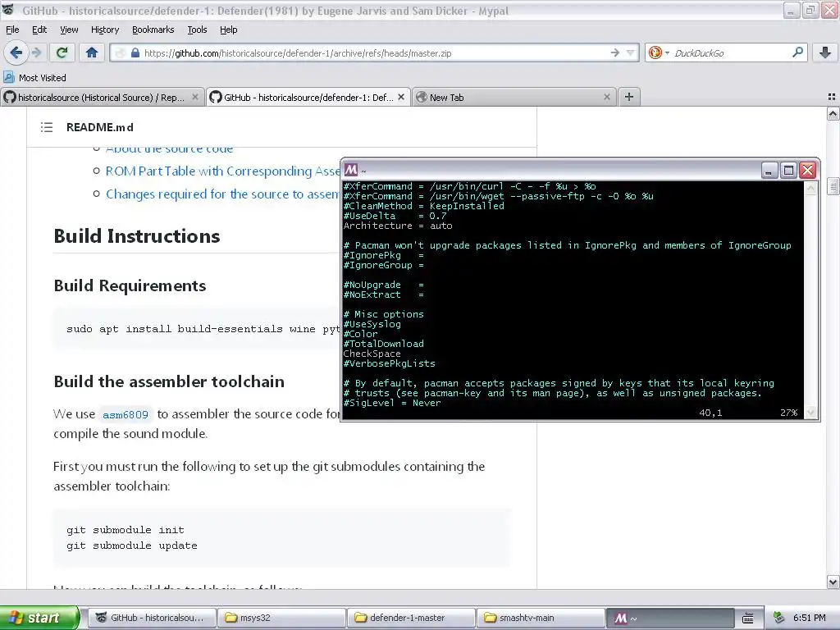The image size is (840, 630).
Task: Open the Downloads arrow button
Action: pyautogui.click(x=825, y=52)
